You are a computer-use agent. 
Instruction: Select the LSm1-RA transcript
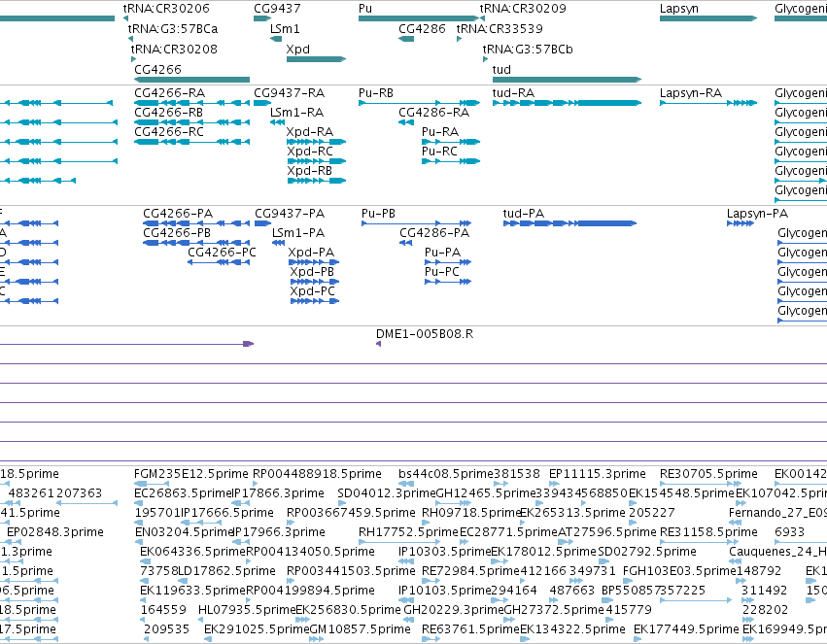point(277,122)
